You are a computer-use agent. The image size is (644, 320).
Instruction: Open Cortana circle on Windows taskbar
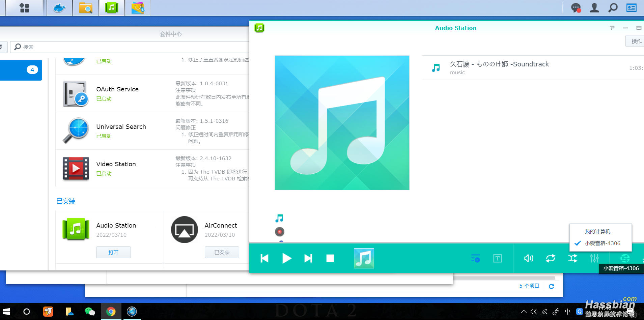click(x=27, y=312)
